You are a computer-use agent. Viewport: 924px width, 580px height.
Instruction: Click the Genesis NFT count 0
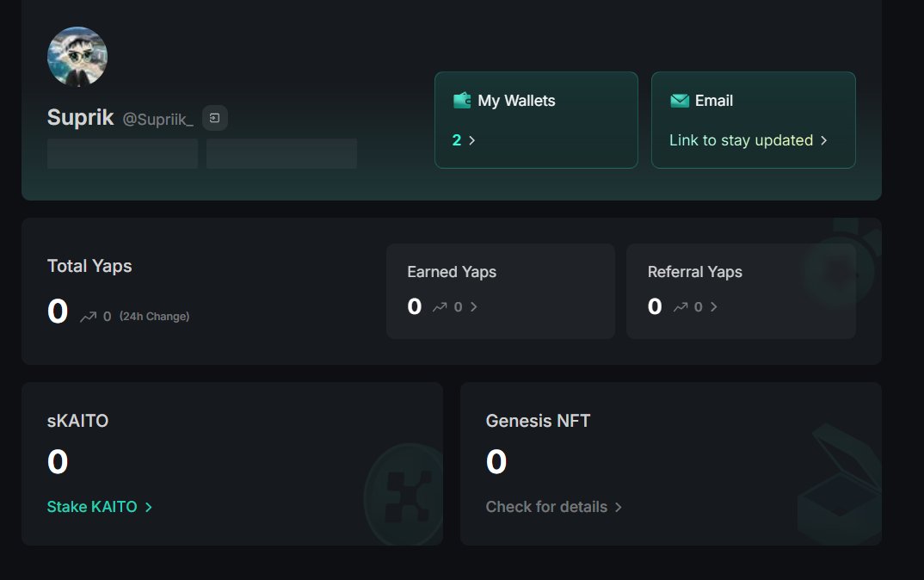(x=496, y=461)
